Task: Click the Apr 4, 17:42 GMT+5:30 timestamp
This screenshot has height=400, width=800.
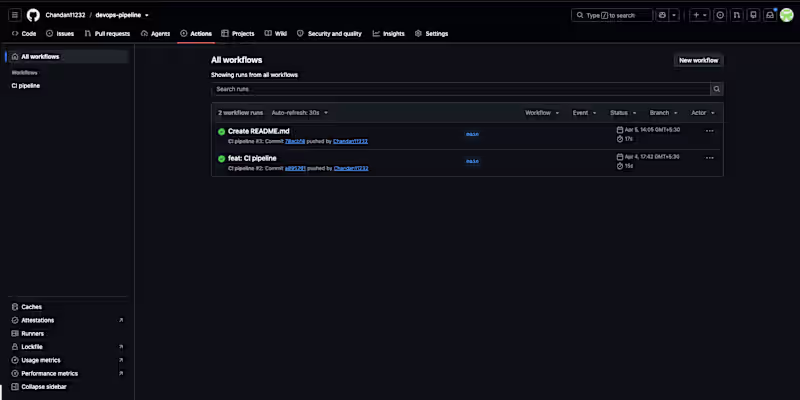Action: coord(652,157)
